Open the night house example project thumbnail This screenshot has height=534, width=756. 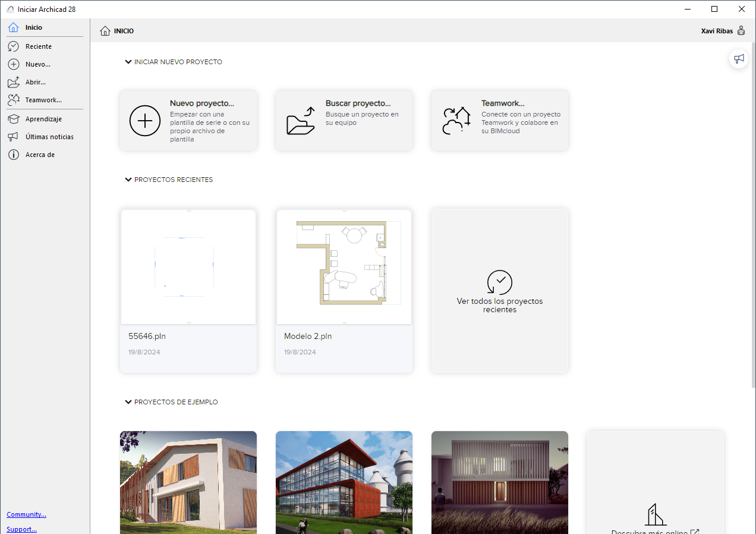(x=500, y=482)
